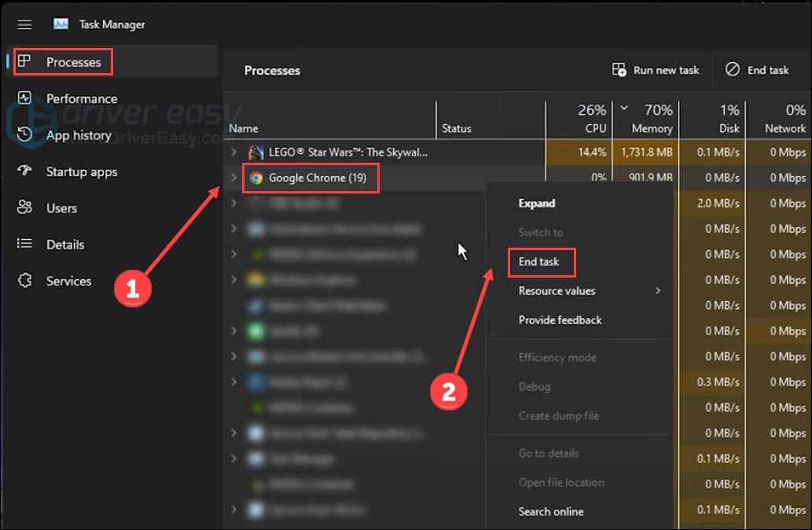This screenshot has height=530, width=812.
Task: Select Switch to in the context menu
Action: point(541,232)
